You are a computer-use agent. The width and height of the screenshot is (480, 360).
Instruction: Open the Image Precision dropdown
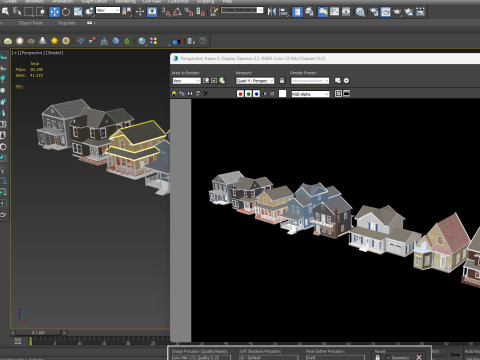[201, 357]
